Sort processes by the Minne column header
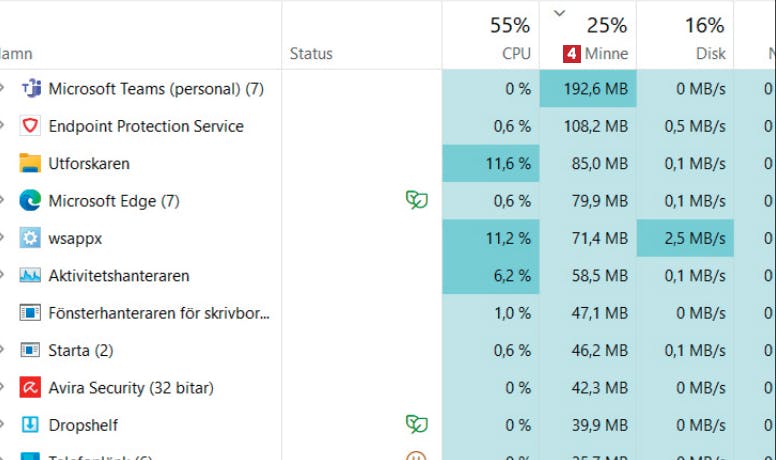The height and width of the screenshot is (460, 776). tap(588, 36)
